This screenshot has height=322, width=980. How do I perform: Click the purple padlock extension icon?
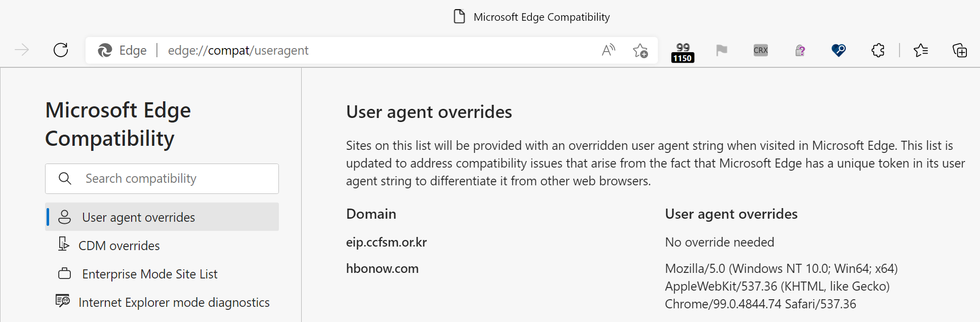799,50
